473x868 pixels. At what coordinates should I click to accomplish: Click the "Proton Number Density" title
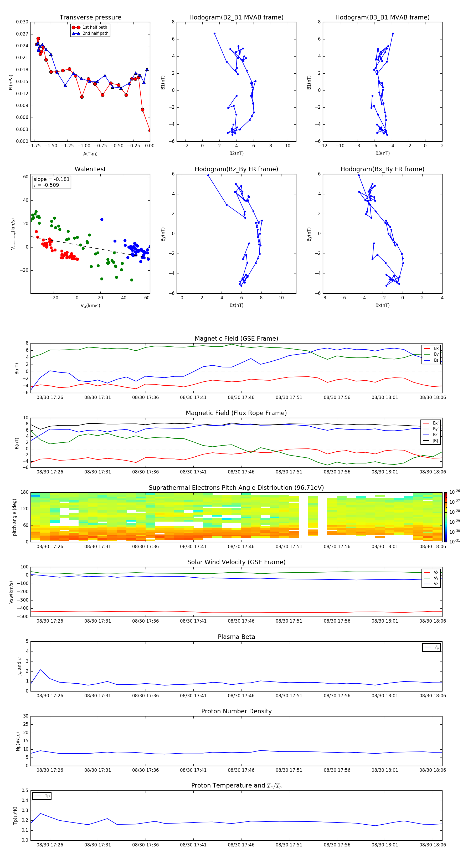(236, 711)
